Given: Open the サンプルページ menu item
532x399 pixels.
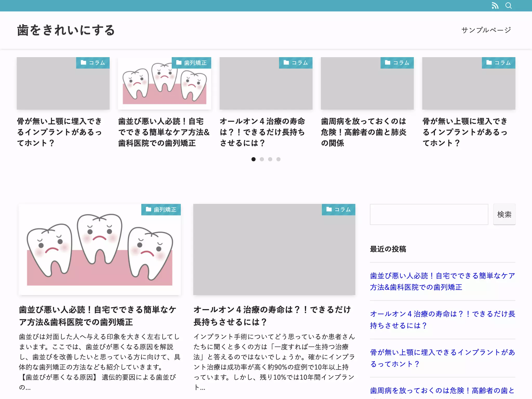Looking at the screenshot, I should (486, 30).
